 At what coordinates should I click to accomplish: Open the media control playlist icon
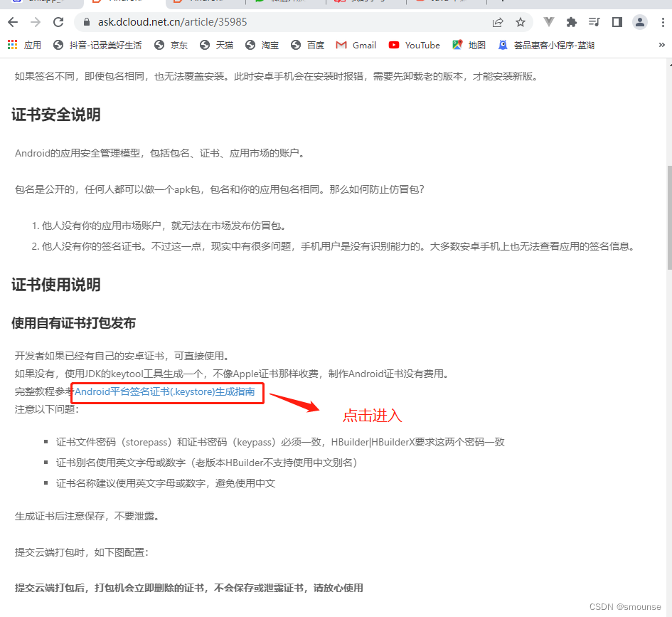594,22
